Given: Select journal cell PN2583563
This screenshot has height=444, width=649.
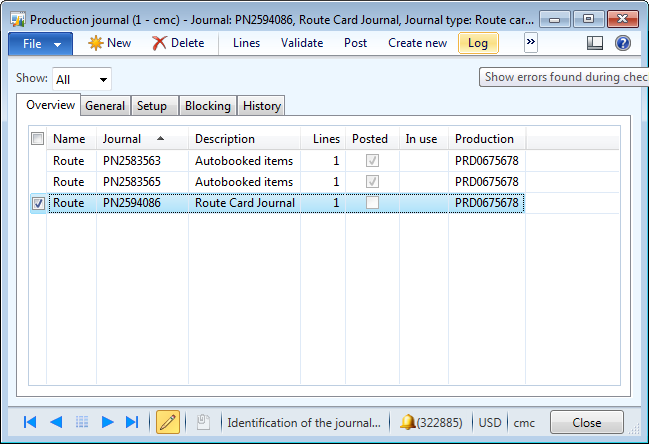Looking at the screenshot, I should pyautogui.click(x=142, y=161).
